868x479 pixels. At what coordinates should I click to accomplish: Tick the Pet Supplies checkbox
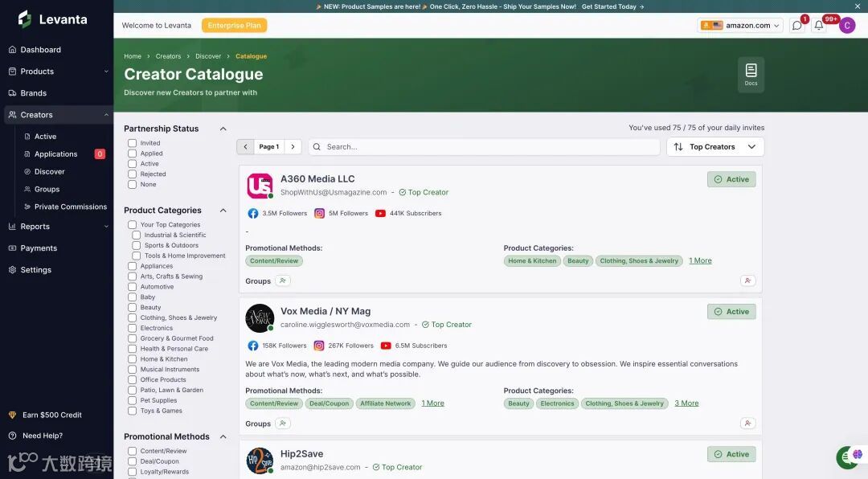click(133, 400)
